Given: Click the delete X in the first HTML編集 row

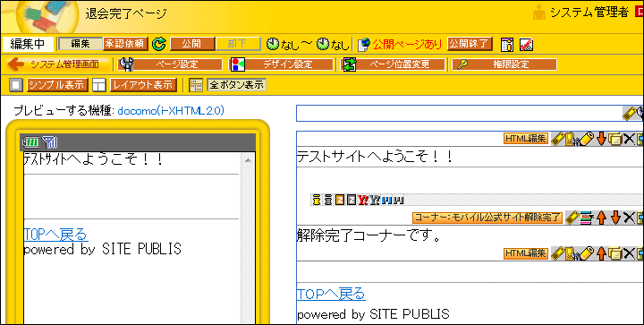Looking at the screenshot, I should point(629,139).
